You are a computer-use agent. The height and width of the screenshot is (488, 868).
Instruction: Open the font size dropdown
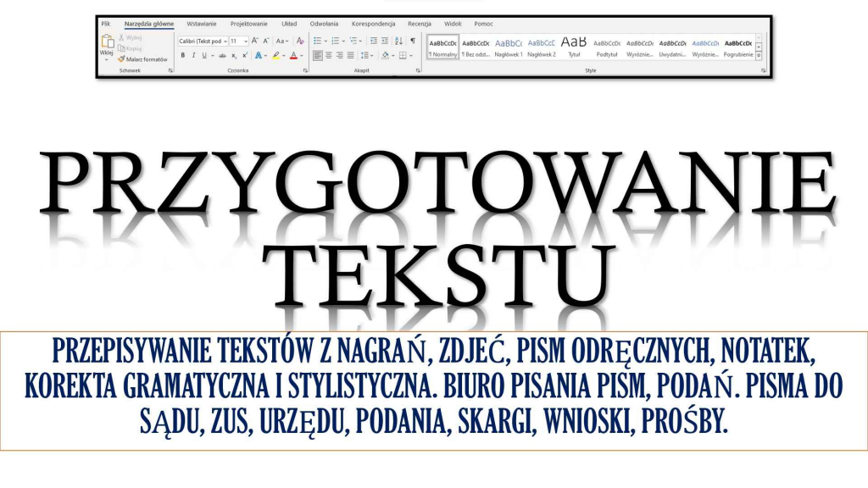244,41
